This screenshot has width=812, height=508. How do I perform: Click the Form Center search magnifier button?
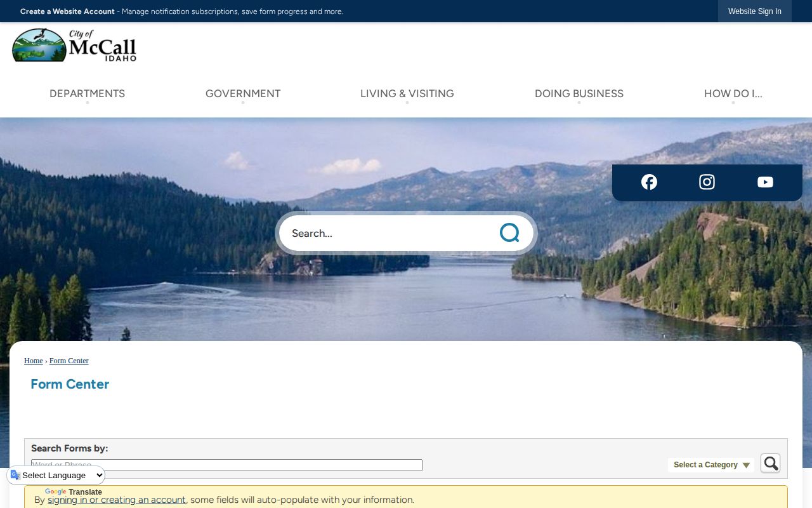click(x=770, y=464)
